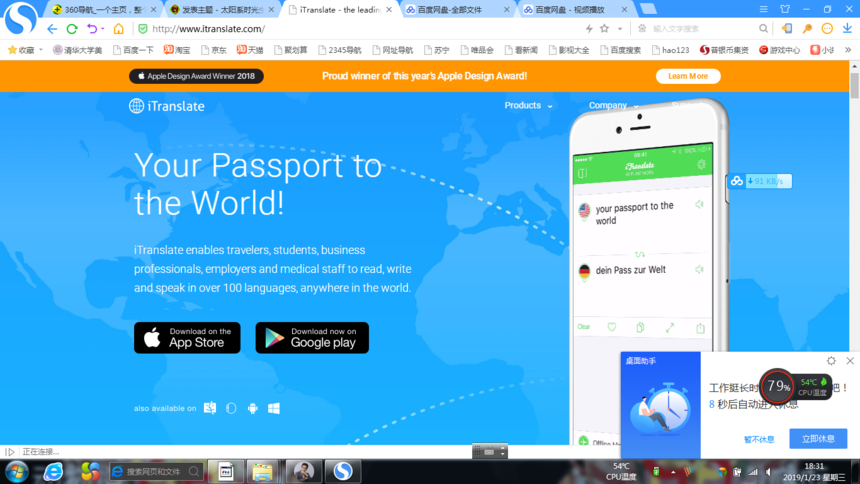Click Download on the App Store badge
This screenshot has width=860, height=484.
pyautogui.click(x=187, y=337)
